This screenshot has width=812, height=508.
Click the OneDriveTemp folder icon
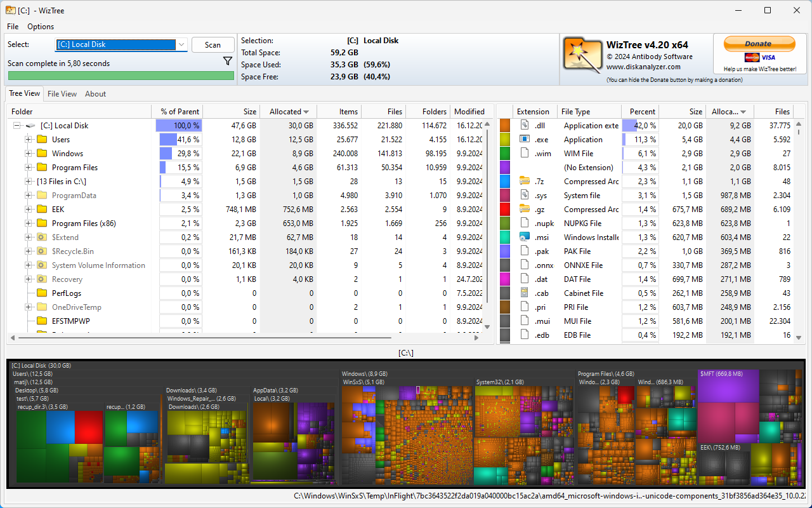[43, 307]
